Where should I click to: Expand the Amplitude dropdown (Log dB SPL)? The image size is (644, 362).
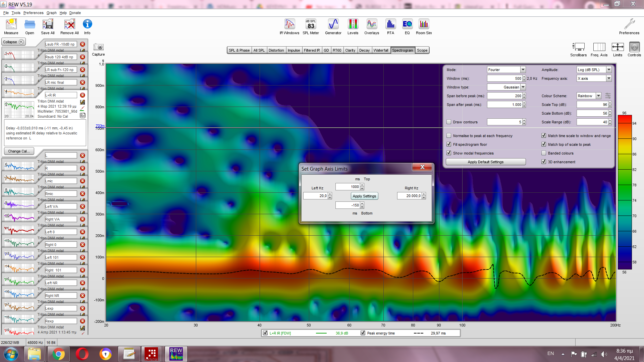tap(609, 70)
